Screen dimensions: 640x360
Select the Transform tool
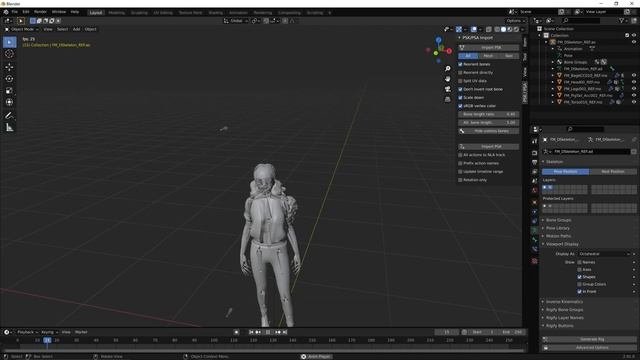[9, 102]
